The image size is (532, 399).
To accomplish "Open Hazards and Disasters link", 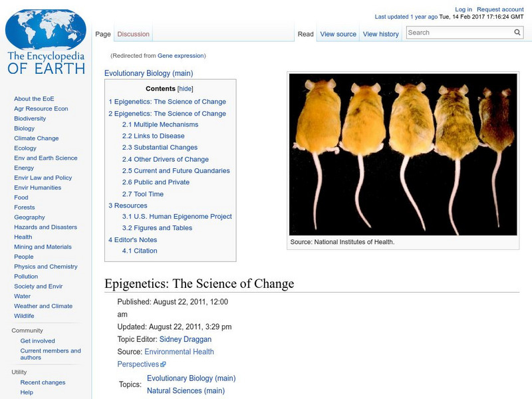I will pos(45,227).
